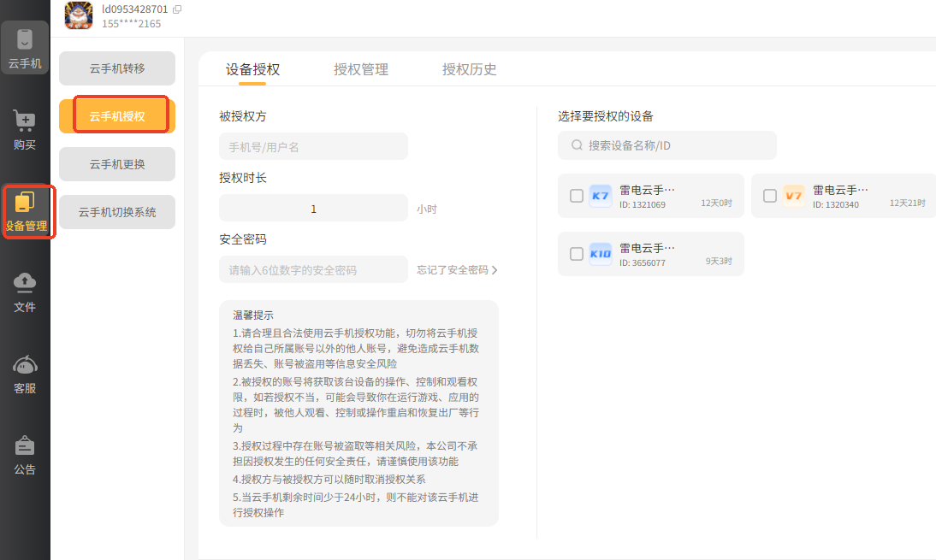Click the copy icon beside user ID
This screenshot has width=936, height=560.
(177, 9)
